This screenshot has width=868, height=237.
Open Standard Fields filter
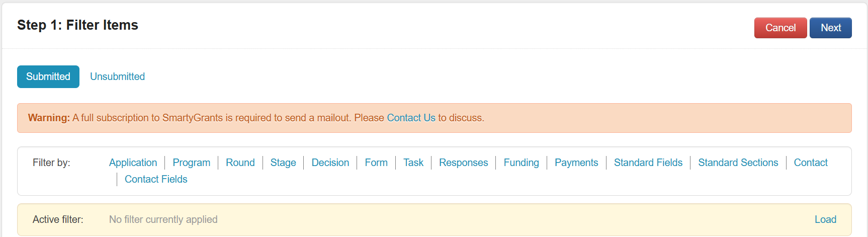(648, 163)
